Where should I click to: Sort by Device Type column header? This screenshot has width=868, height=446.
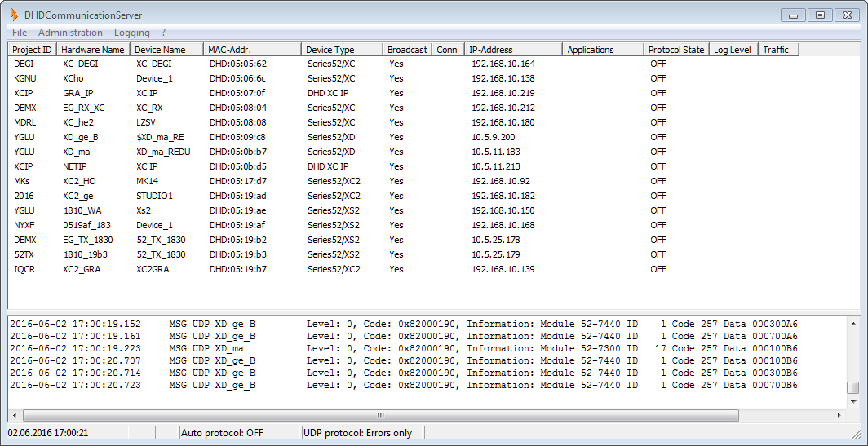click(342, 50)
